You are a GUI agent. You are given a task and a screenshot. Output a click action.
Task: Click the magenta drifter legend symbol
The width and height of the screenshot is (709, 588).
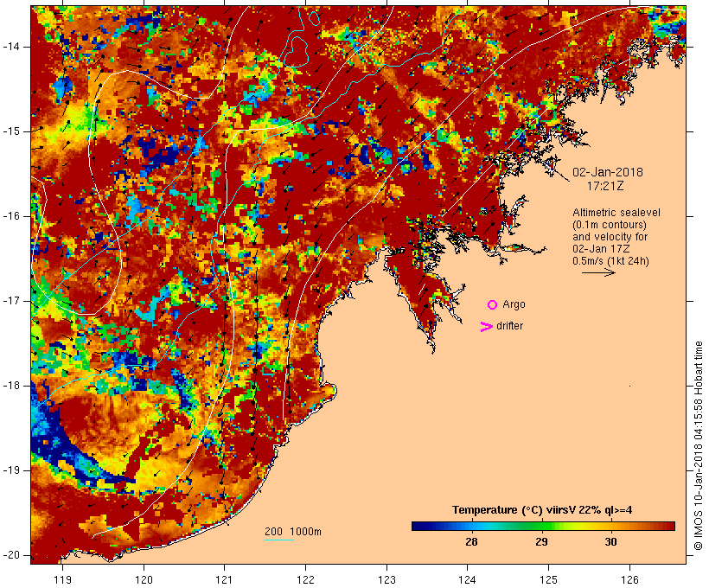pos(486,327)
